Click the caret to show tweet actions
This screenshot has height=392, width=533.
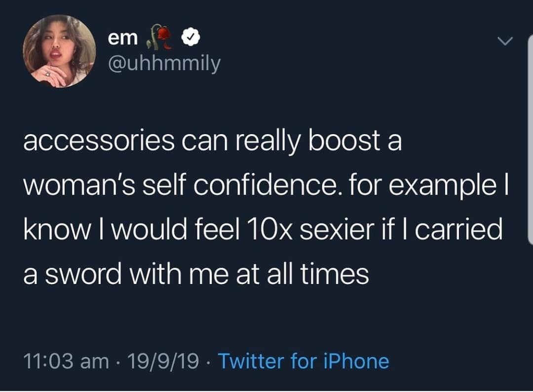tap(505, 41)
